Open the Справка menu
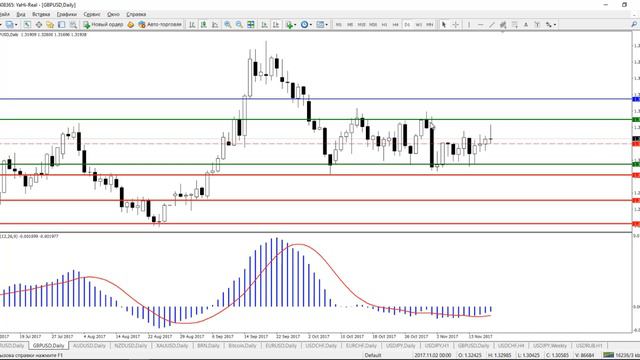The width and height of the screenshot is (640, 360). coord(136,14)
